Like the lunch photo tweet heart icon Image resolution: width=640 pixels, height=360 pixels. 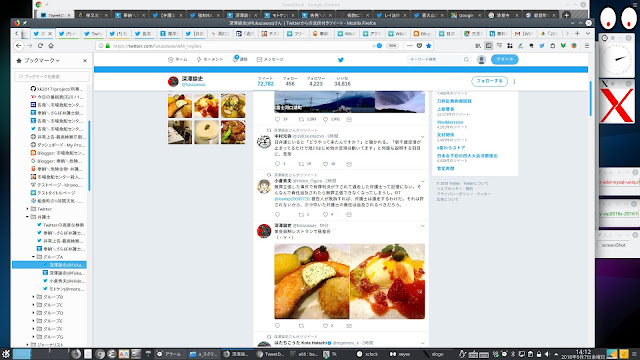point(325,326)
